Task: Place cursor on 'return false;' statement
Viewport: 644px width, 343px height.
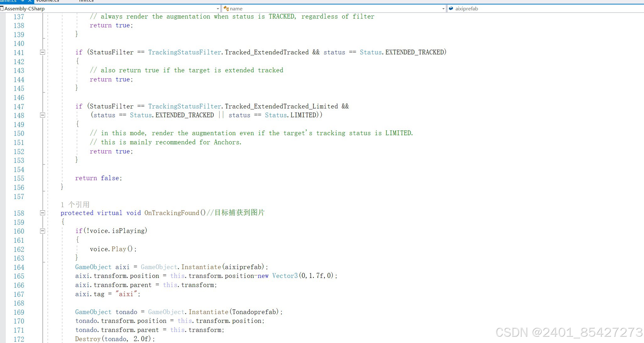Action: point(98,178)
